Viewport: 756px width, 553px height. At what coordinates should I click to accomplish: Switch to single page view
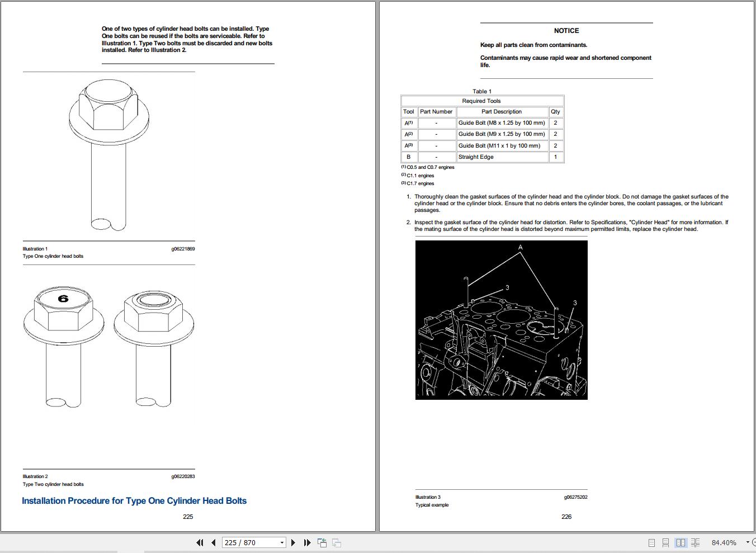tap(651, 542)
